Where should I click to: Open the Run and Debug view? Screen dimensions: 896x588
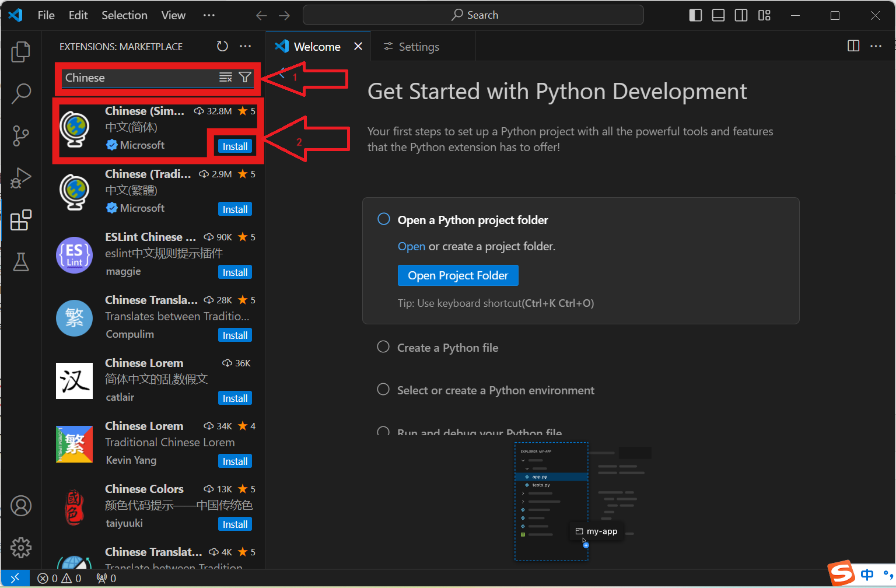coord(21,178)
